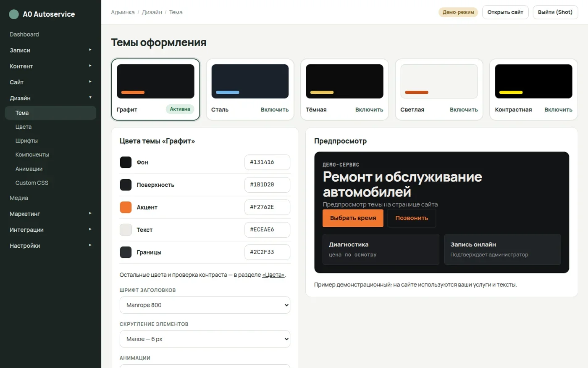Expand the Сайт sidebar section
The height and width of the screenshot is (368, 588).
pos(50,82)
